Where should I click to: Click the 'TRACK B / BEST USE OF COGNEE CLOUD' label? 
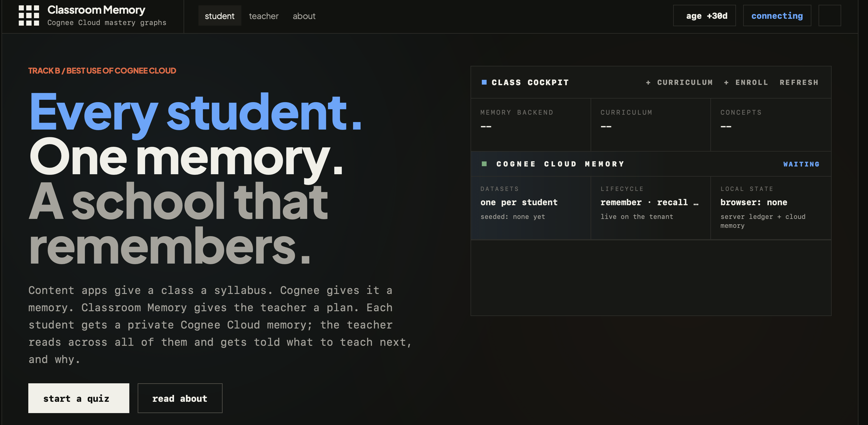(x=102, y=71)
